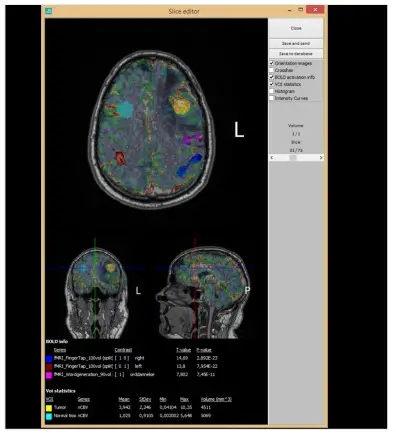Click the slice scrollbar right arrow
This screenshot has height=440, width=396.
tap(321, 158)
